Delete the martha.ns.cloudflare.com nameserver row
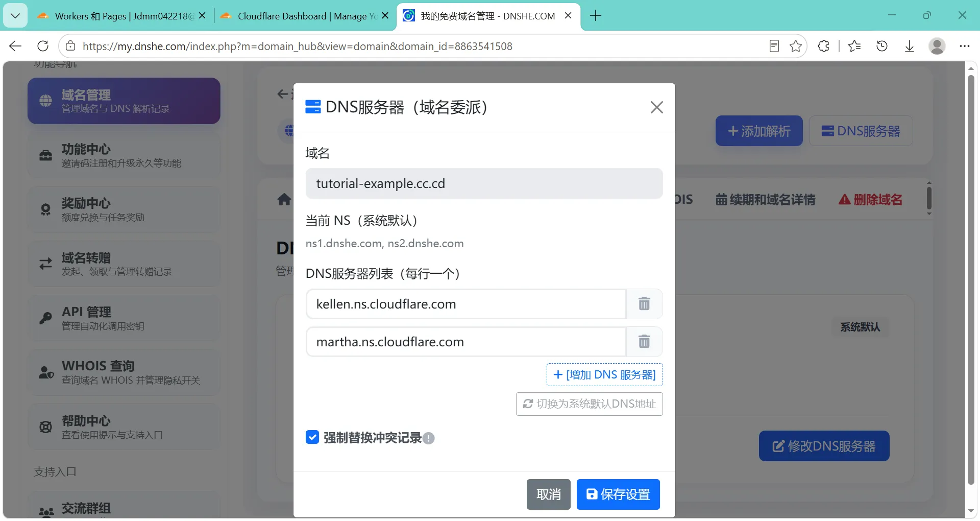 [x=644, y=342]
